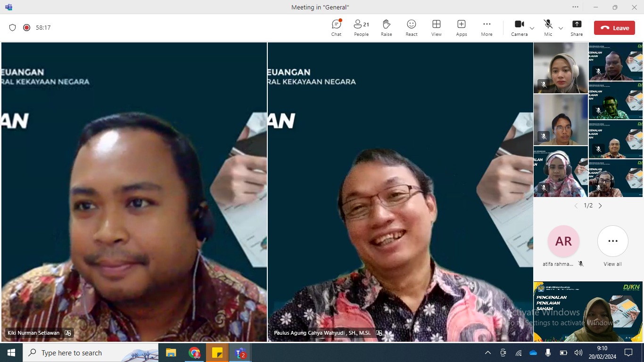This screenshot has width=644, height=362.
Task: Open More actions in meeting toolbar
Action: point(487,27)
